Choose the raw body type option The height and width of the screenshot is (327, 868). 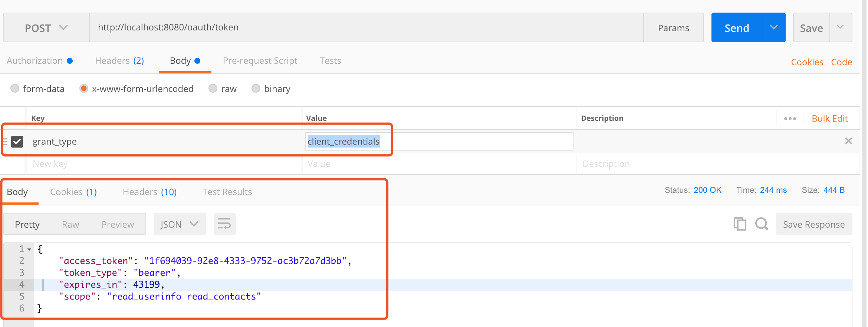pos(213,89)
